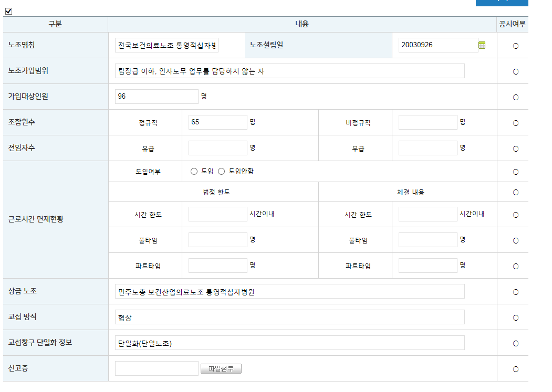Click the field showing 단일화(단일노조)
Viewport: 552px width, 392px height.
click(290, 342)
